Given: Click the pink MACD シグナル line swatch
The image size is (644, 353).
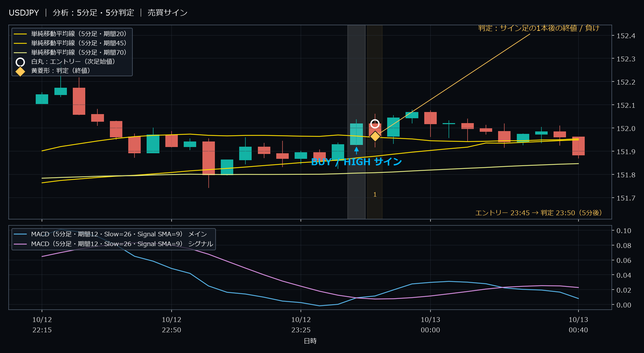Looking at the screenshot, I should click(x=20, y=244).
